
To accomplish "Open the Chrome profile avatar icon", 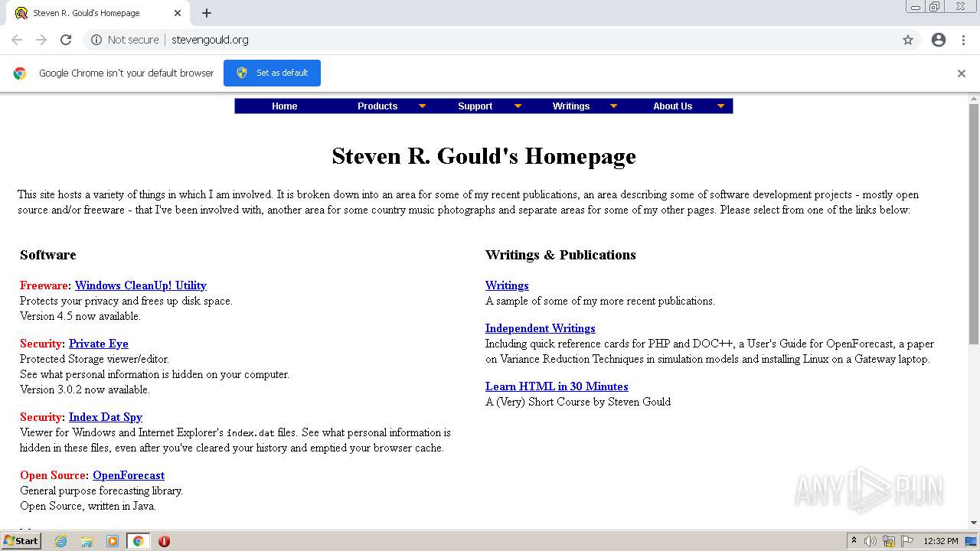I will [x=939, y=40].
